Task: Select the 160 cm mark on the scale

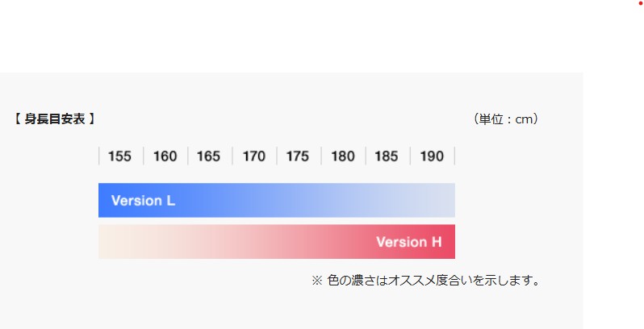Action: coord(165,156)
